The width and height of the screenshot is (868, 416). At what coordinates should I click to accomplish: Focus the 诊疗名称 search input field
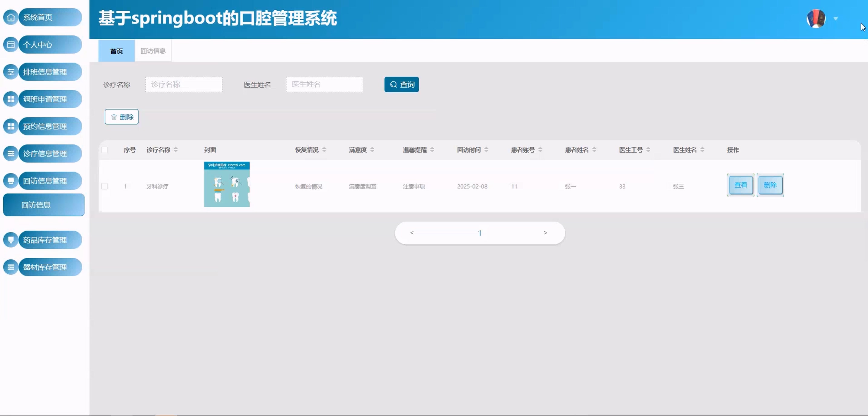(x=184, y=84)
